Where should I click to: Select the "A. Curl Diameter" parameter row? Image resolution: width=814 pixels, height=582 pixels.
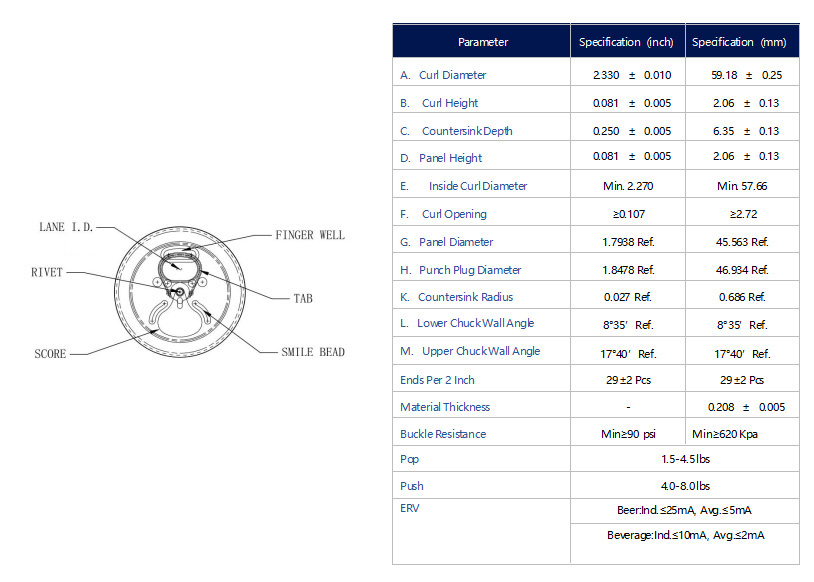pyautogui.click(x=443, y=75)
